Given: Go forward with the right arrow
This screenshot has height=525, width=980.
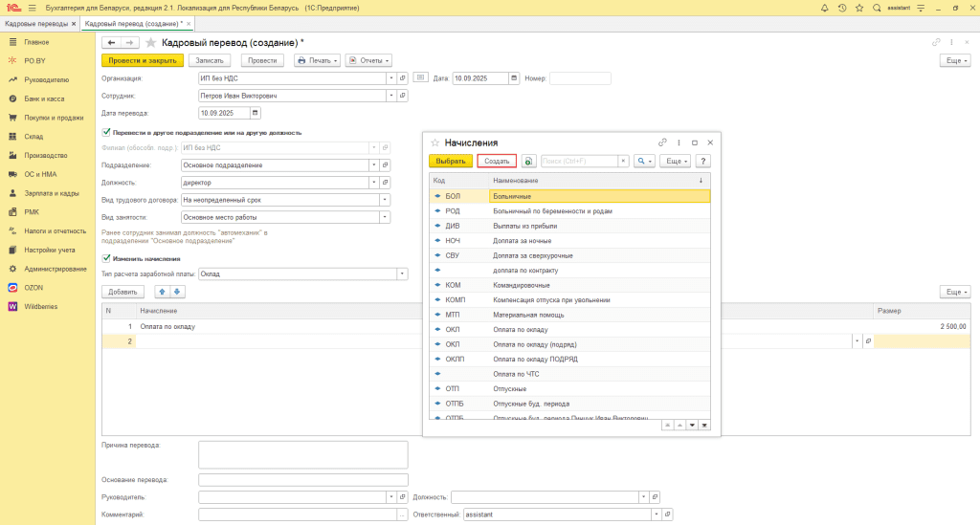Looking at the screenshot, I should pos(129,42).
